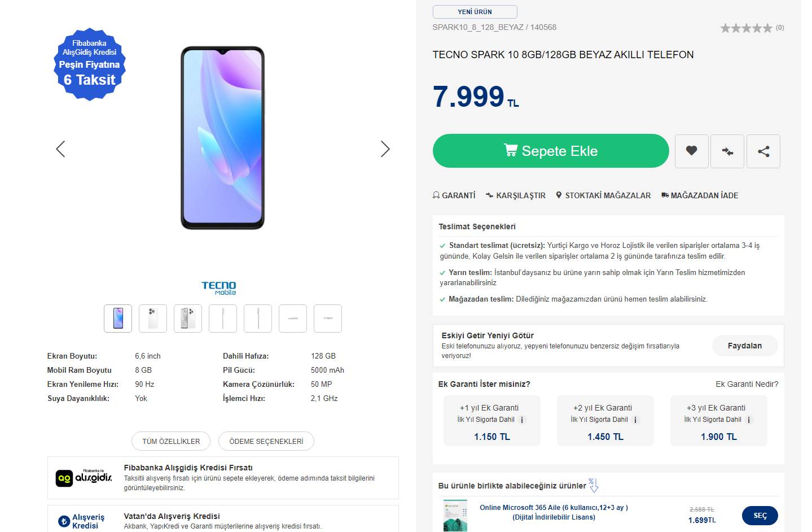Click the five-star rating icons
This screenshot has width=812, height=532.
click(746, 28)
